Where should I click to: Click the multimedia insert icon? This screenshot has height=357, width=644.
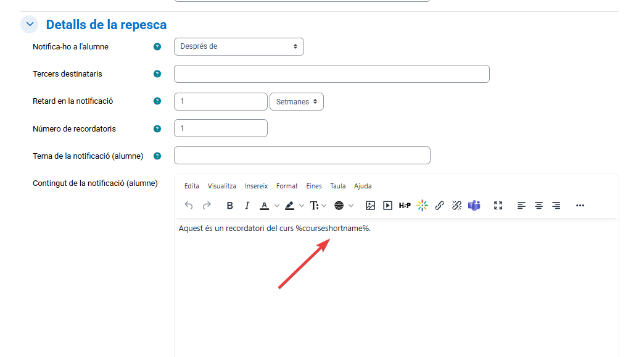(387, 206)
